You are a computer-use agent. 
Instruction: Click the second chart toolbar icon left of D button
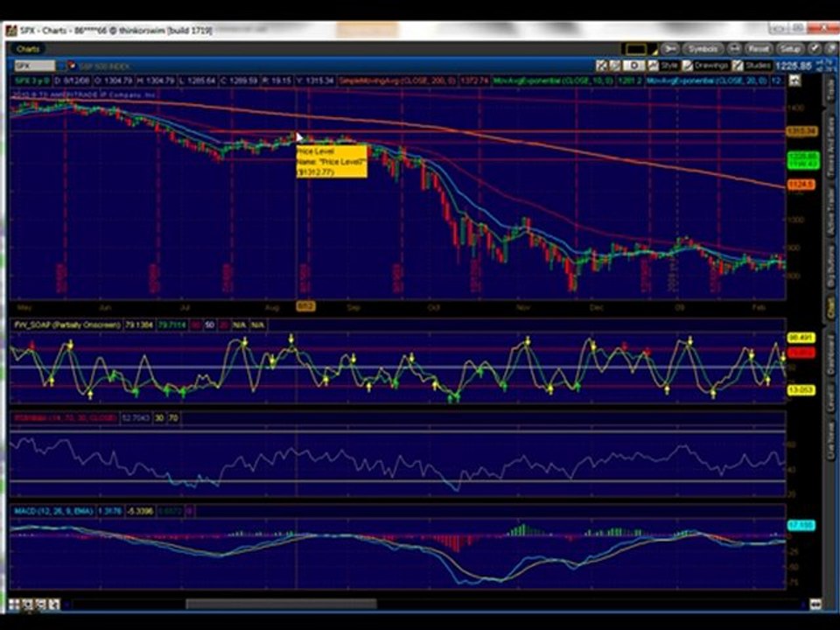point(615,66)
